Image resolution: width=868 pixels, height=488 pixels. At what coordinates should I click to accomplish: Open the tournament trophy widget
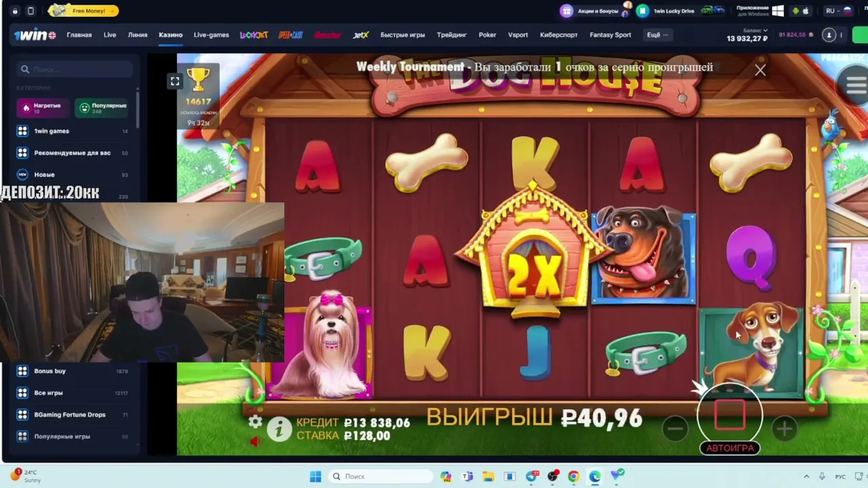pos(199,96)
